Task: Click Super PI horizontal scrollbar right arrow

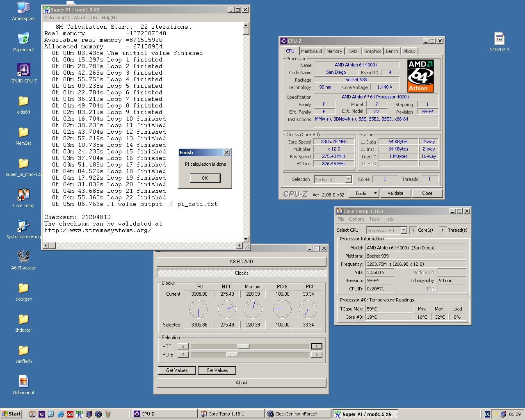Action: pyautogui.click(x=240, y=246)
